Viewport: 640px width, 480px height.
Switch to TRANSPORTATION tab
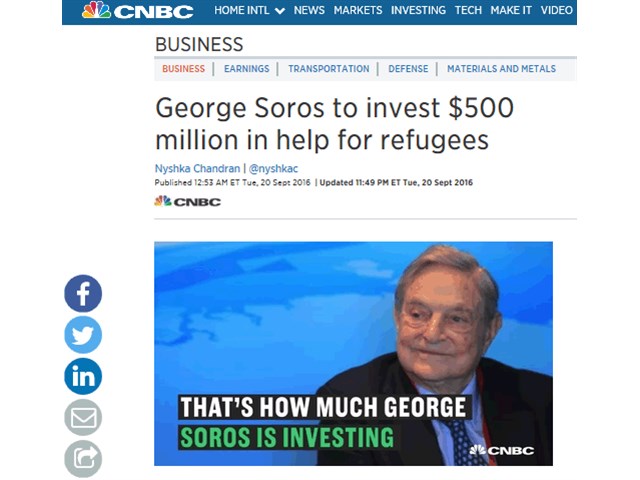tap(329, 69)
